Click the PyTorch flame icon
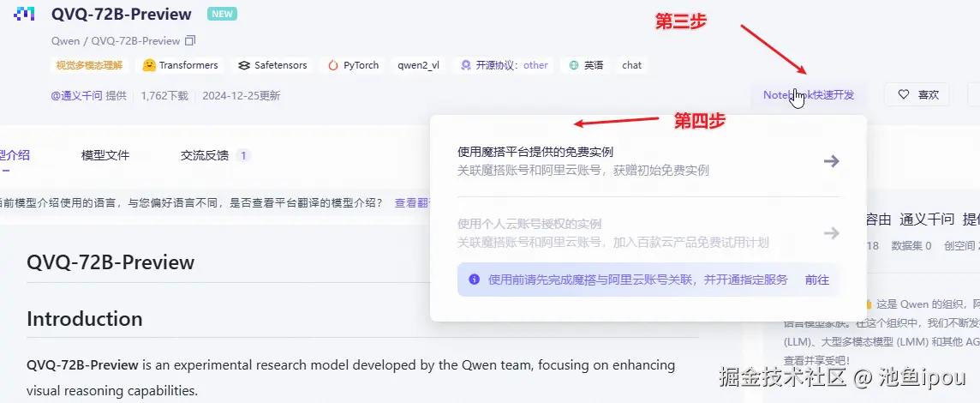 click(332, 65)
